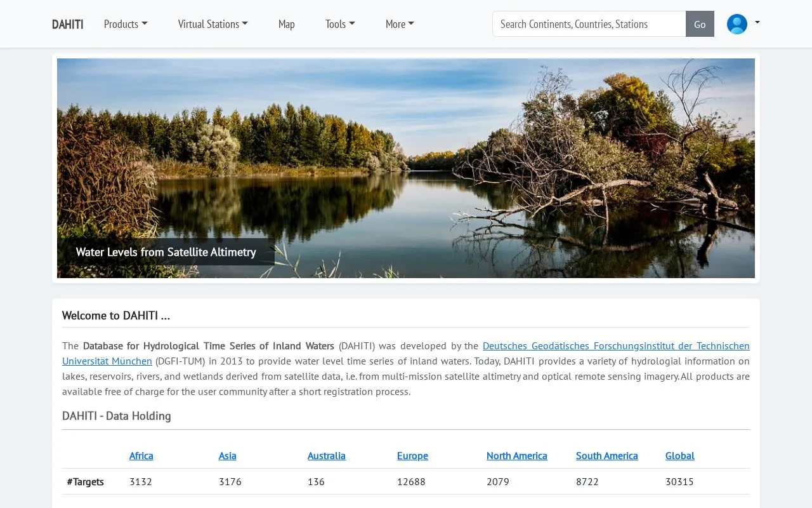Click the Welcome to DAHITI heading
Image resolution: width=812 pixels, height=508 pixels.
click(x=116, y=316)
